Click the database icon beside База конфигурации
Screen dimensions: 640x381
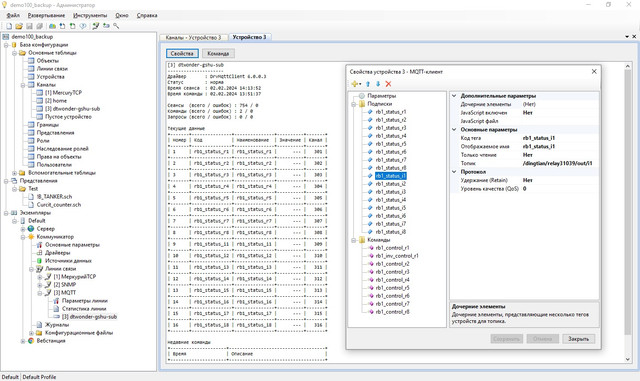coord(14,45)
